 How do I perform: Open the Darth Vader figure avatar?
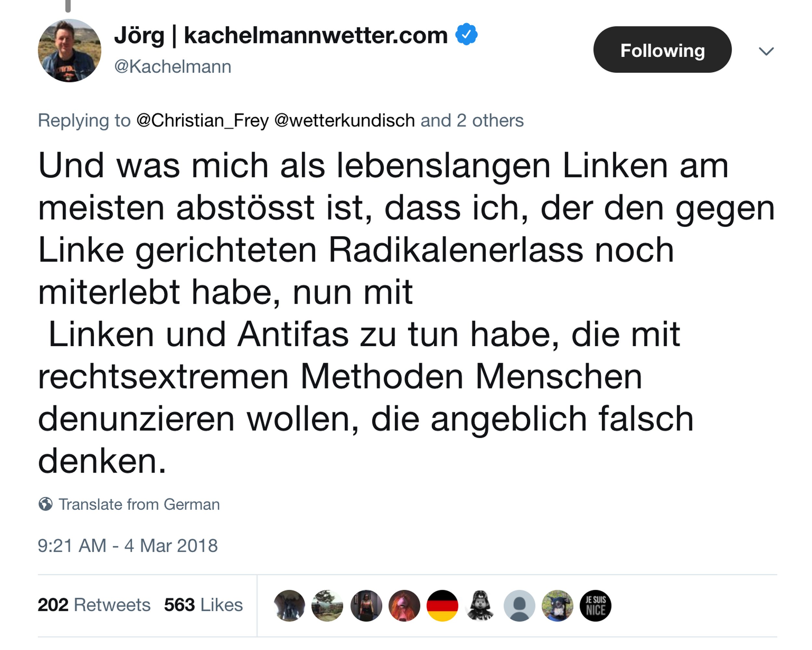click(480, 605)
